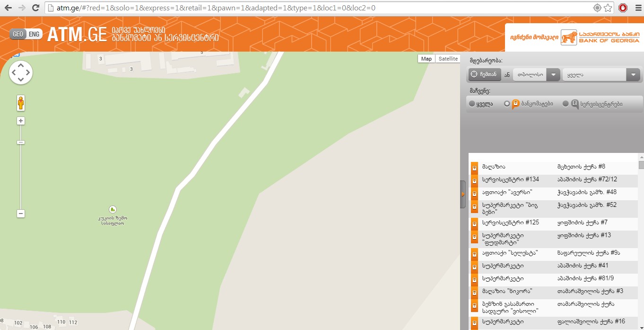Click the ATM icon in the აფთიაქი "სელესტა" row
Screen dimensions: 644x330
(x=474, y=254)
